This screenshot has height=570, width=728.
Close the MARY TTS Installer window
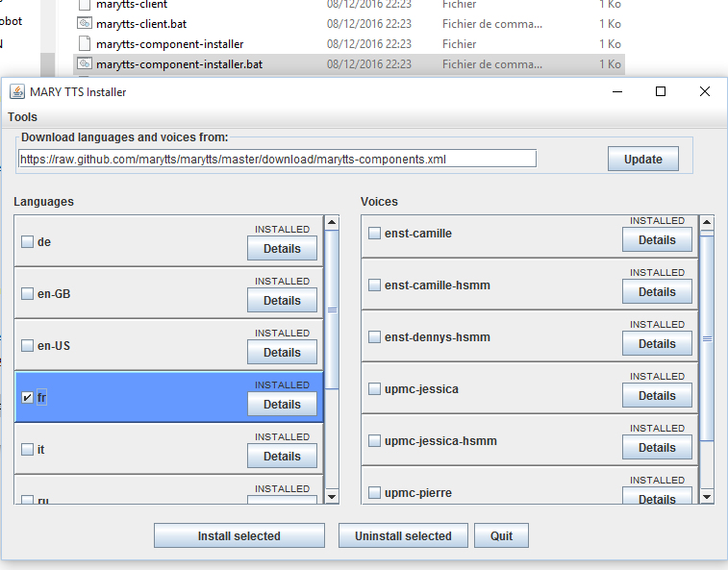tap(705, 92)
